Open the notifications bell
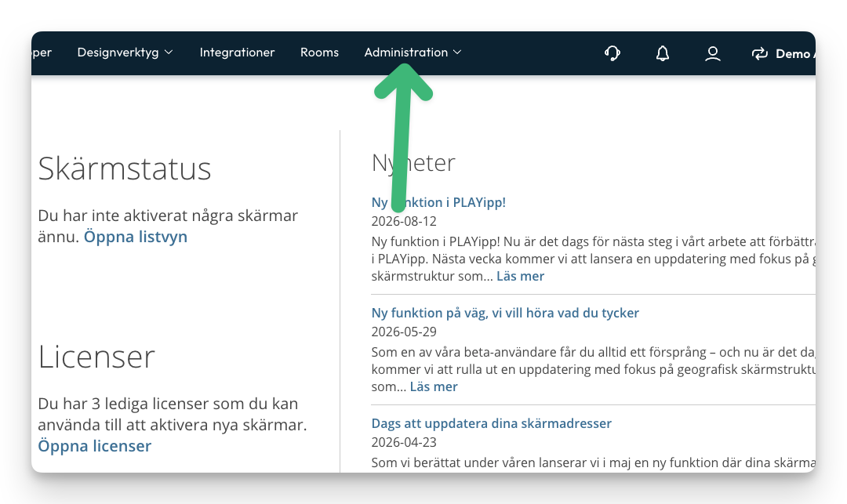Screen dimensions: 847x504 [x=662, y=53]
